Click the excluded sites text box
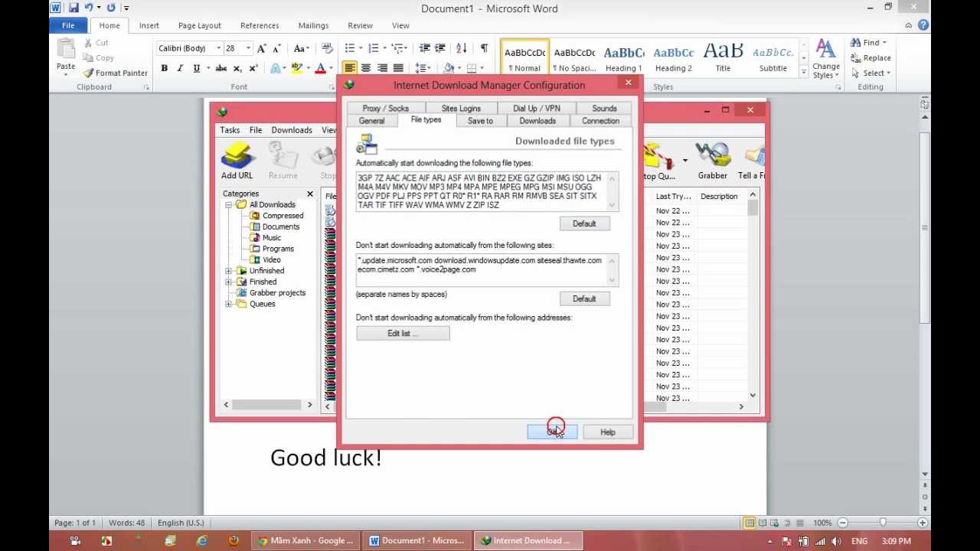 pyautogui.click(x=487, y=270)
